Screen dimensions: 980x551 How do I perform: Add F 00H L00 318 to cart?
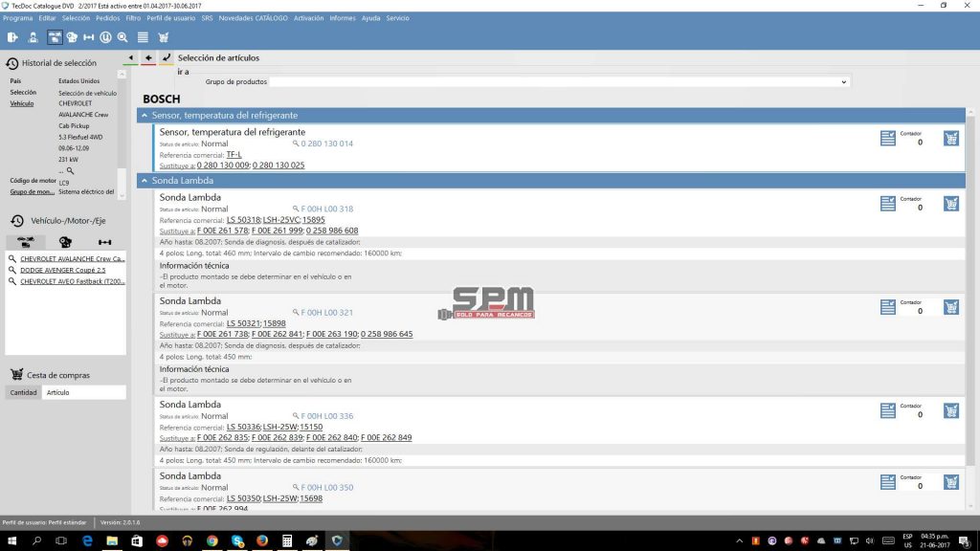(x=950, y=204)
